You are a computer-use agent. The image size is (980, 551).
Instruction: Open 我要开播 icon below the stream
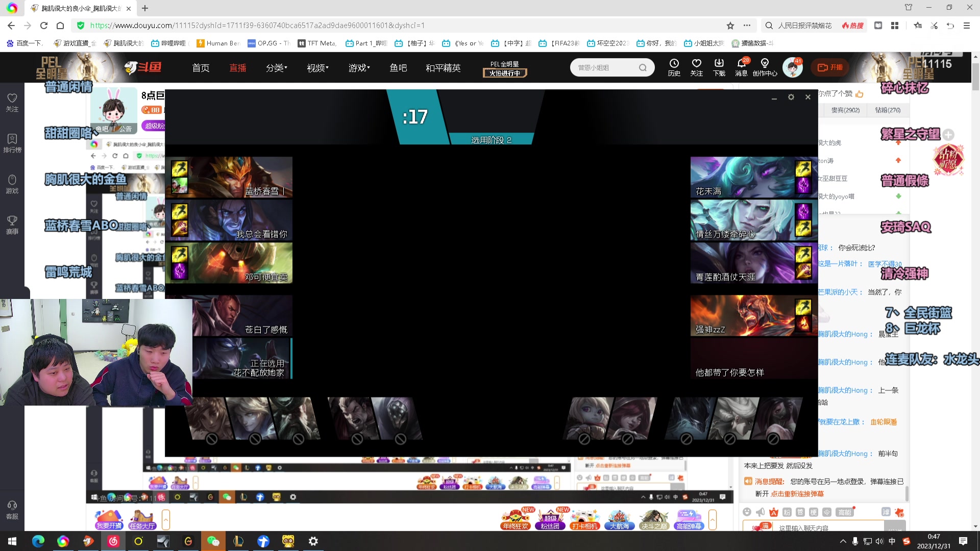coord(109,520)
